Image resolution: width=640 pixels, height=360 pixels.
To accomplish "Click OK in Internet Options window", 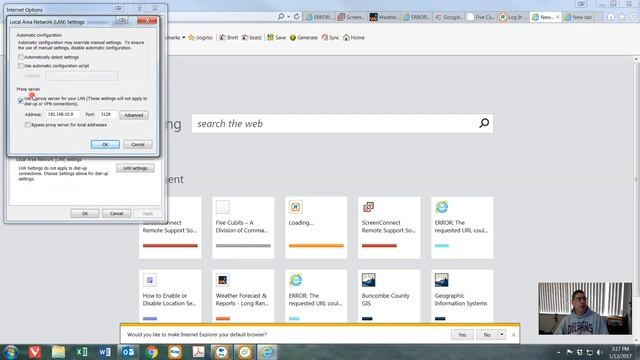I will point(85,213).
